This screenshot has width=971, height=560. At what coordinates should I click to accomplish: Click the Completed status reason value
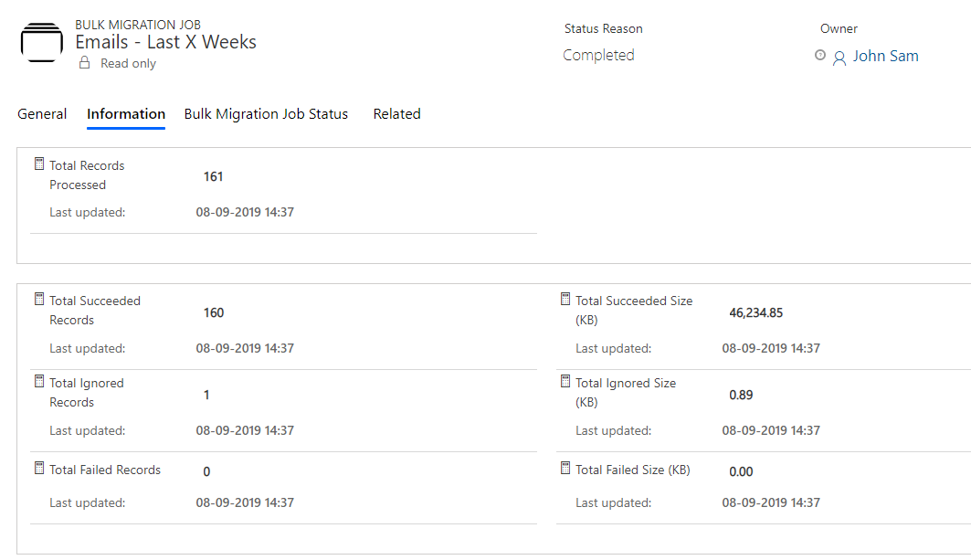point(598,55)
